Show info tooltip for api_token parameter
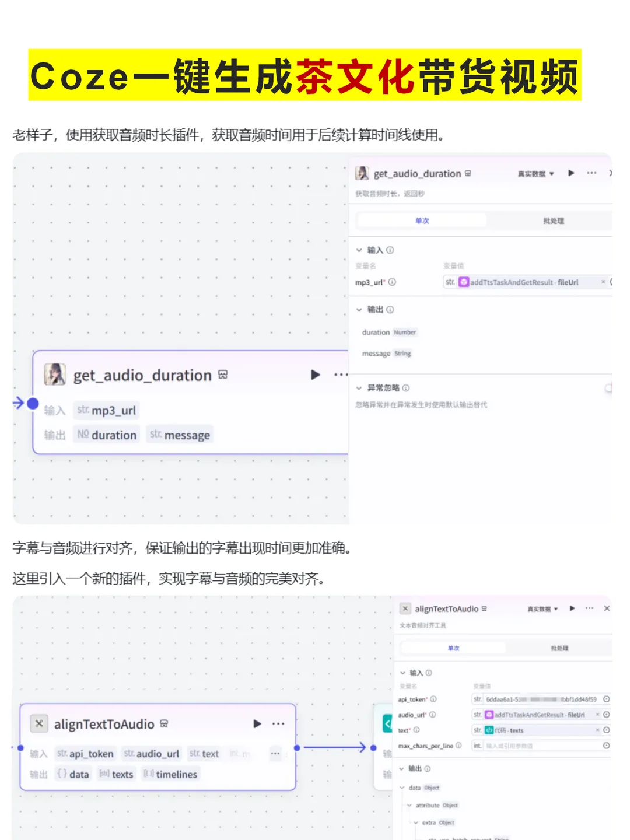 pyautogui.click(x=433, y=699)
